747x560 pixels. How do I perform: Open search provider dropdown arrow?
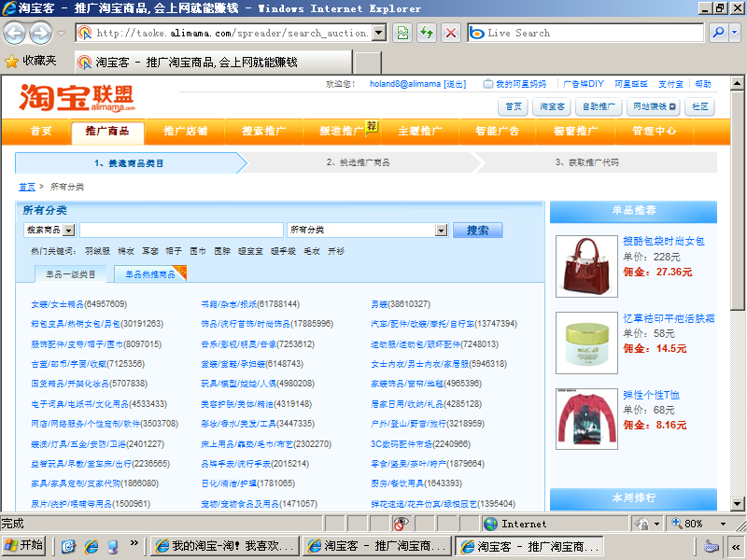point(734,33)
